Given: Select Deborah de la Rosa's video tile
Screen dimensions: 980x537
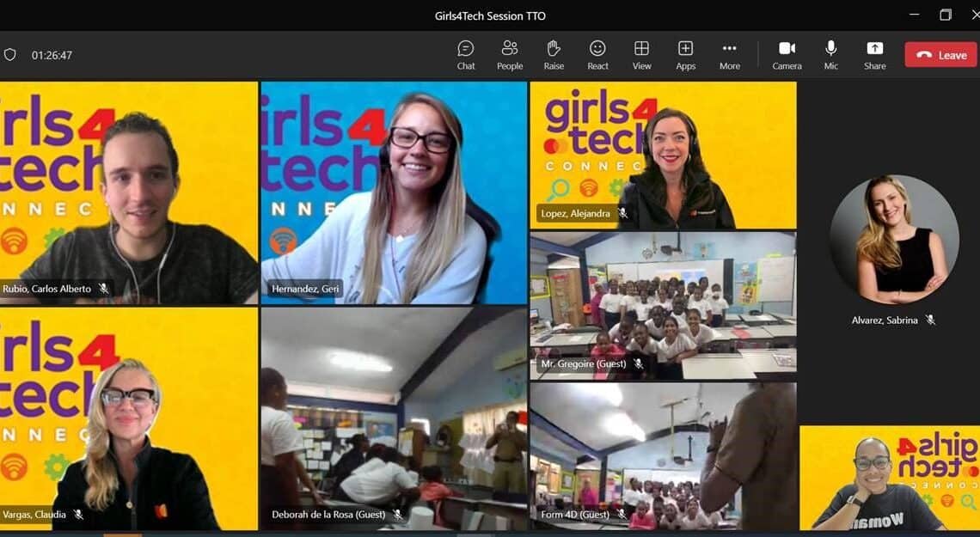Looking at the screenshot, I should pos(394,417).
